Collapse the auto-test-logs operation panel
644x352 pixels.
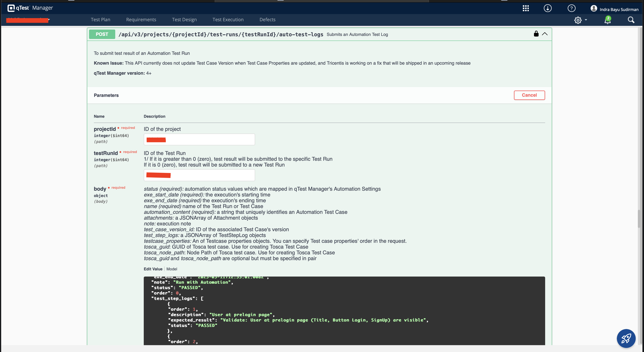pyautogui.click(x=545, y=34)
